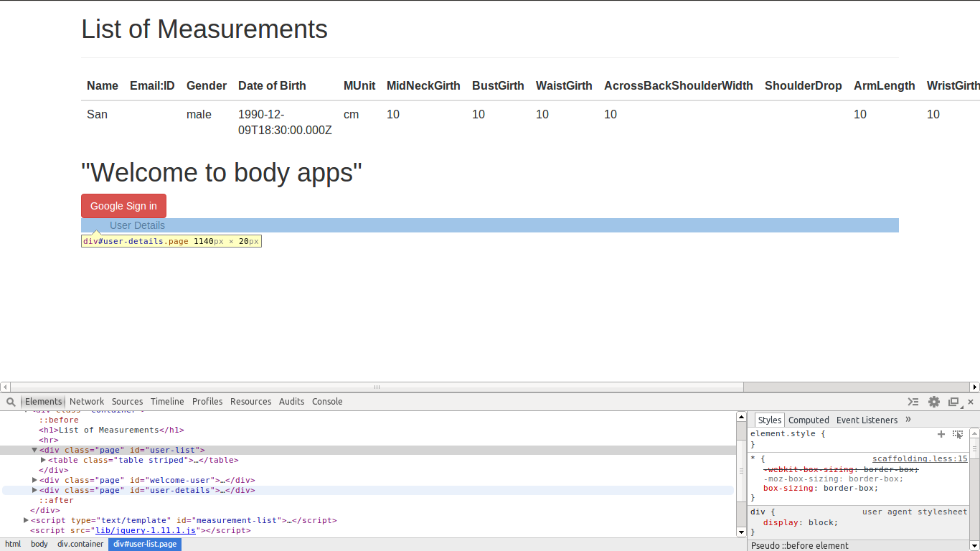This screenshot has height=551, width=980.
Task: Open the Audits tab
Action: point(291,402)
